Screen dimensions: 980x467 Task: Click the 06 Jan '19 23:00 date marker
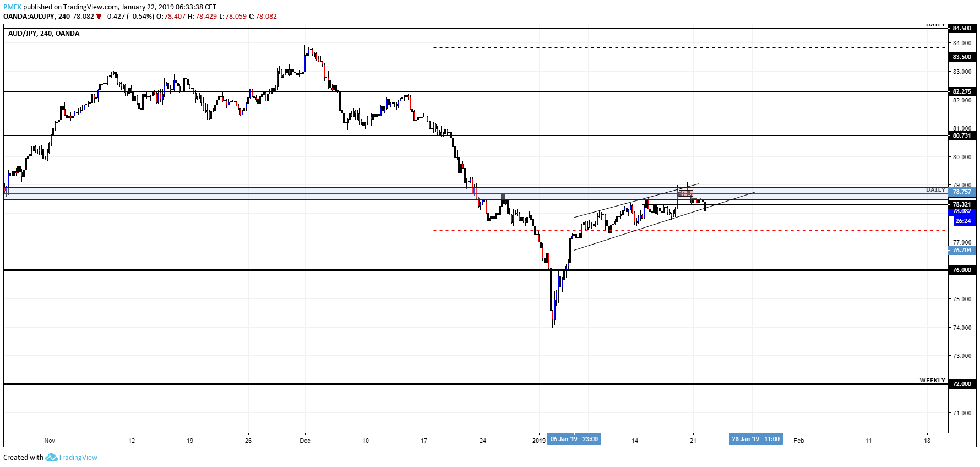[x=574, y=439]
